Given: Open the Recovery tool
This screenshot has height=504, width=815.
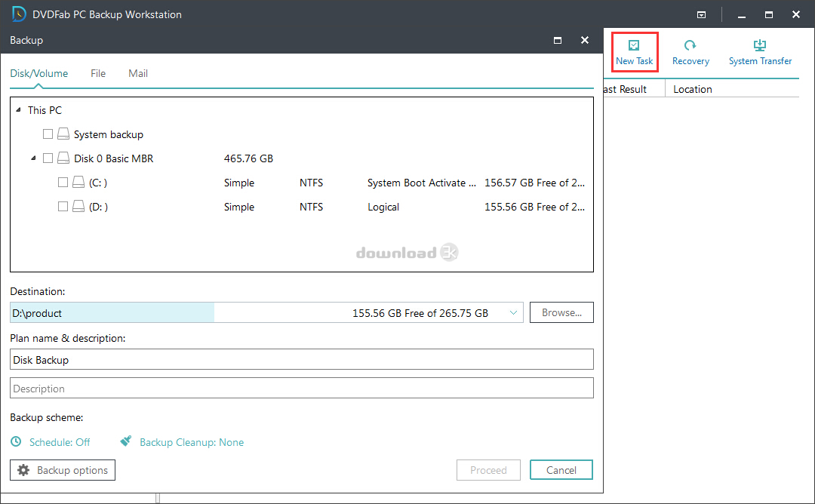Looking at the screenshot, I should 690,46.
